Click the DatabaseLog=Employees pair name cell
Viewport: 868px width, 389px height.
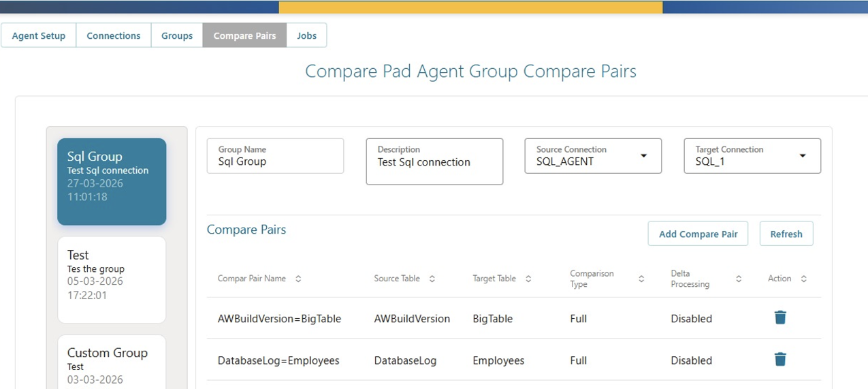278,360
